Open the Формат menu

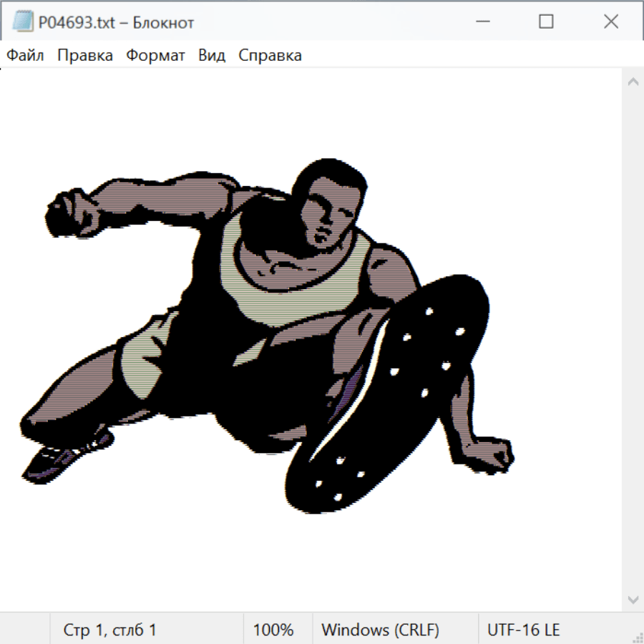click(x=155, y=56)
